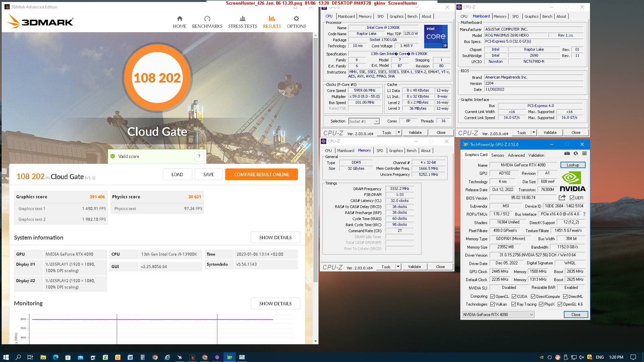Click Bus Interface question mark in GPU-Z
Viewport: 644px width, 362px height.
(x=584, y=214)
